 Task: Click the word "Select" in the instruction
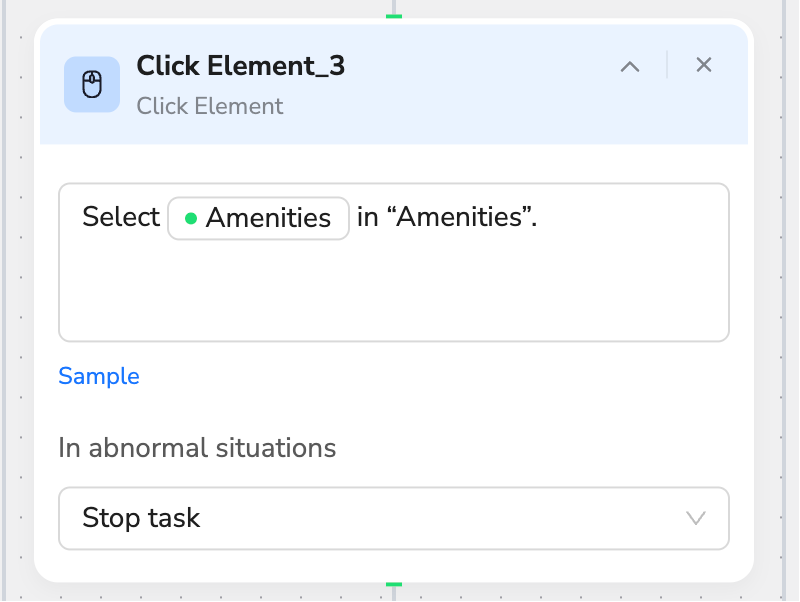click(121, 217)
